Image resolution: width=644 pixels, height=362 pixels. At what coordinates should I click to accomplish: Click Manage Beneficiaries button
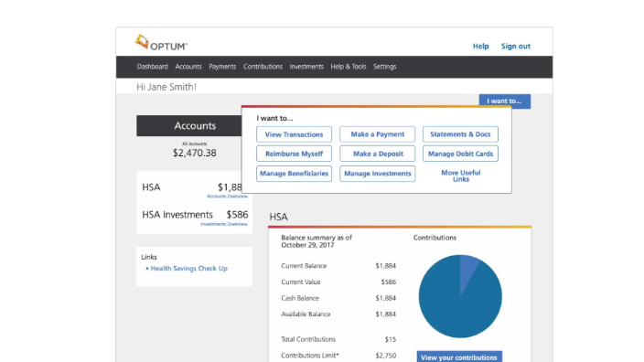294,174
